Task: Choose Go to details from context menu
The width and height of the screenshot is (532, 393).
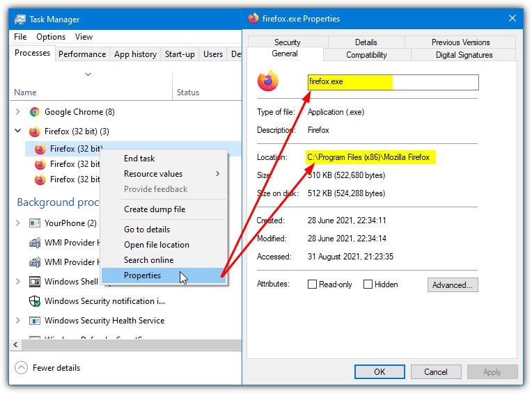Action: (164, 230)
